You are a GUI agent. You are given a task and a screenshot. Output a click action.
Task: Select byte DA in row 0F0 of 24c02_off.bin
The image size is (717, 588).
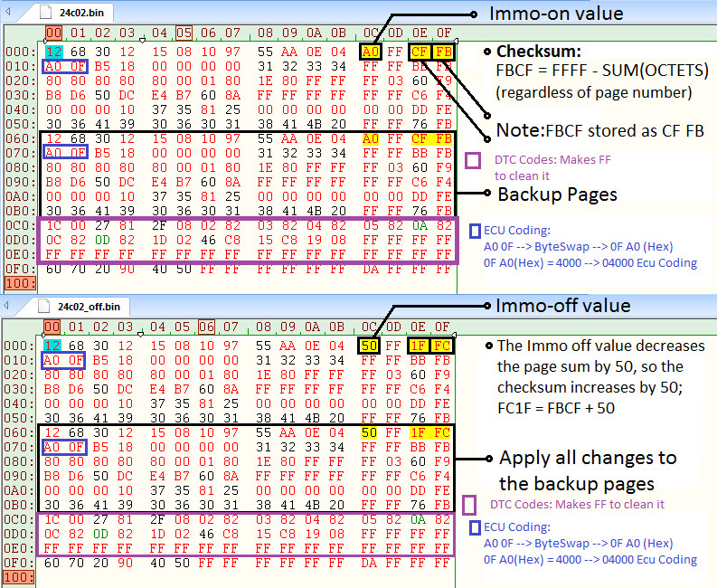tap(369, 561)
